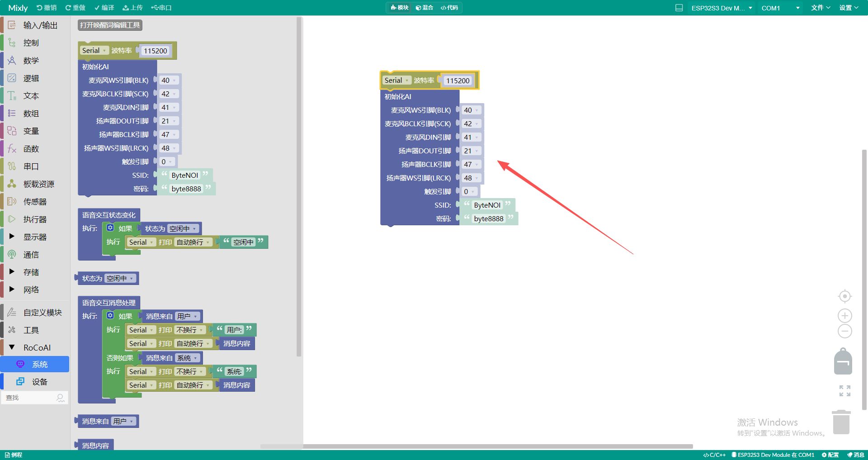
Task: Open the 设置 menu
Action: pyautogui.click(x=849, y=8)
